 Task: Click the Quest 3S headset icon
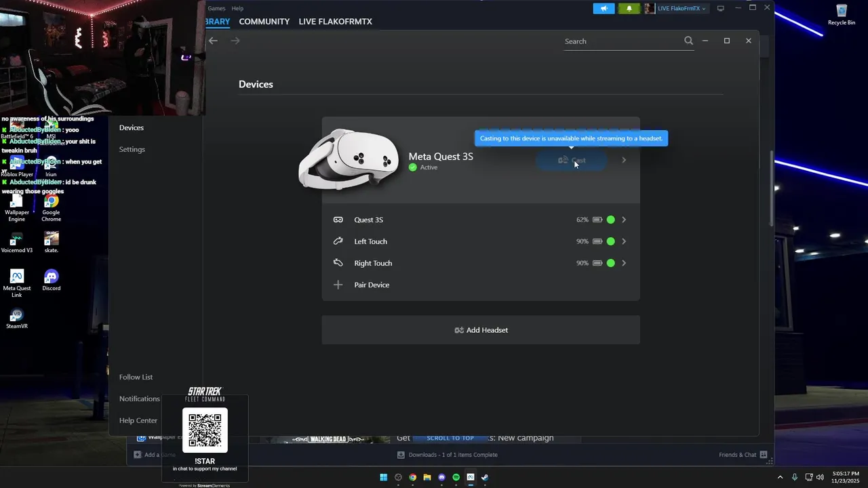(338, 220)
